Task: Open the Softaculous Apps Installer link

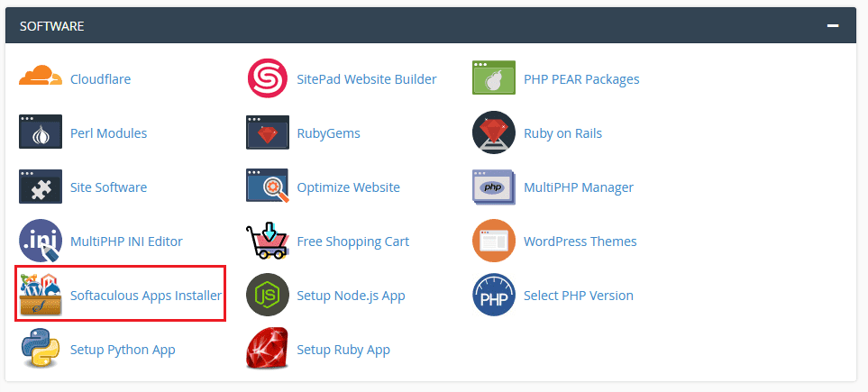Action: [x=146, y=296]
